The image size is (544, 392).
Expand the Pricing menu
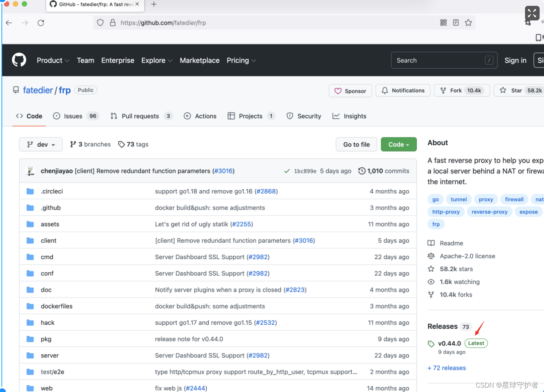tap(241, 60)
